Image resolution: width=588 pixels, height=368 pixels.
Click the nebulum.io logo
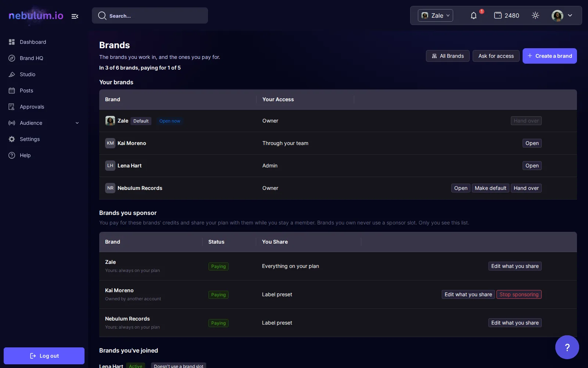click(36, 15)
